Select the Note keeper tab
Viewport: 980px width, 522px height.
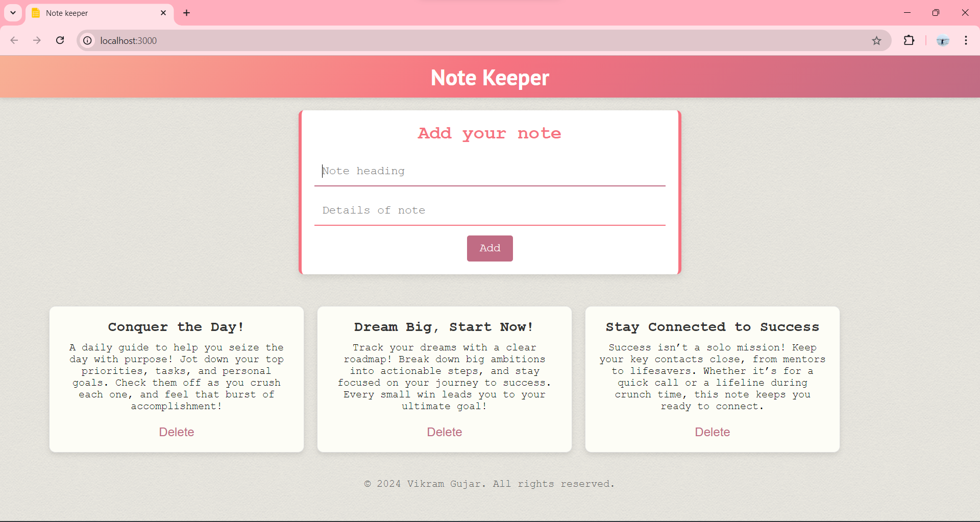(x=92, y=13)
